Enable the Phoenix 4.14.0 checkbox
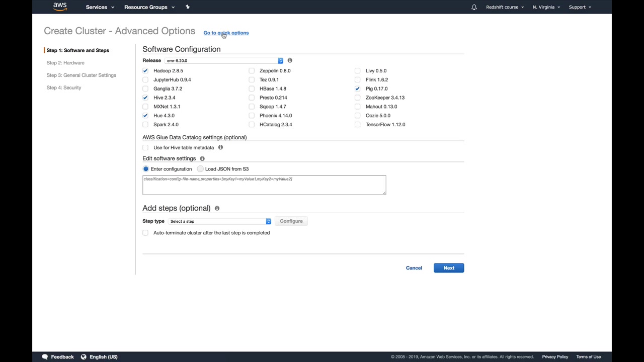The width and height of the screenshot is (644, 362). click(x=252, y=116)
